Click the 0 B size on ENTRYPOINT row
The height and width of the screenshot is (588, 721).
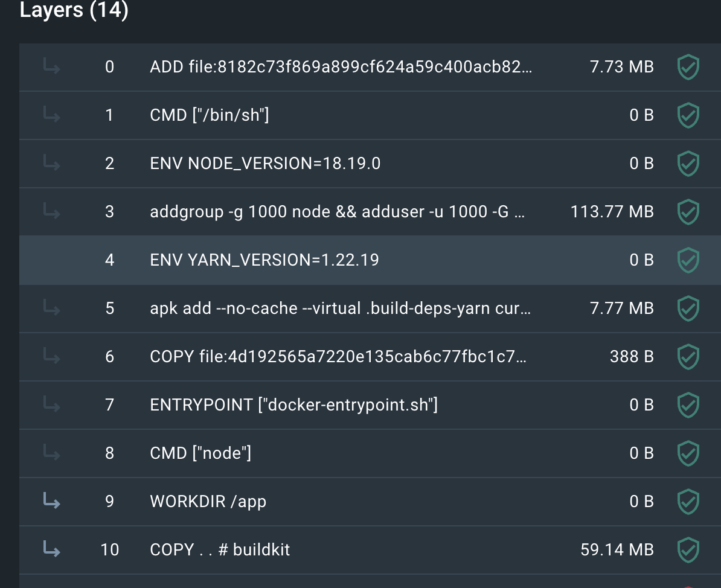click(641, 405)
